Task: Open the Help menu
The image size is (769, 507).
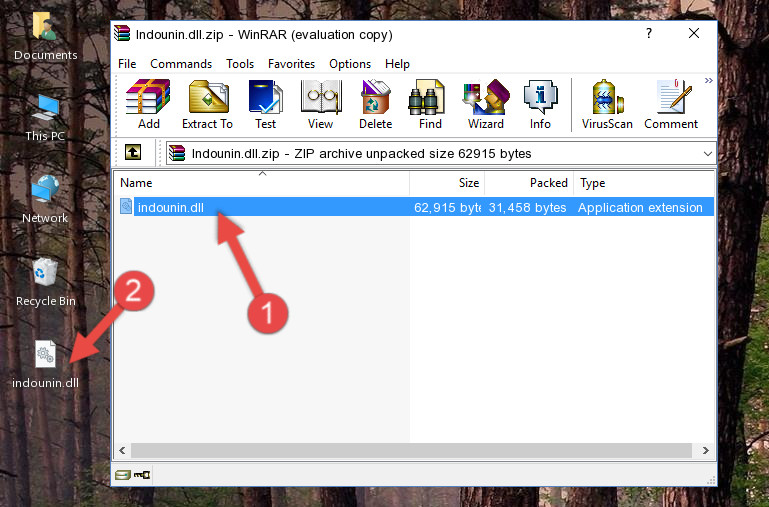Action: click(397, 64)
